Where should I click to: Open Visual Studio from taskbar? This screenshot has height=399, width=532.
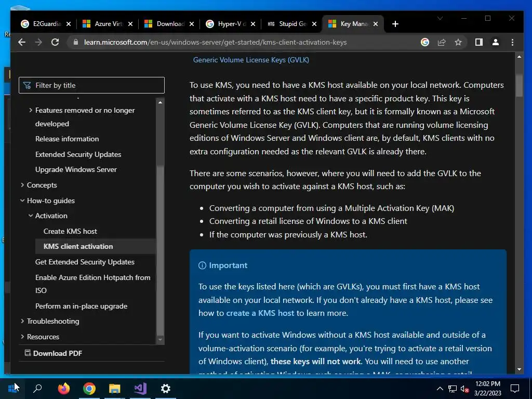pos(140,388)
